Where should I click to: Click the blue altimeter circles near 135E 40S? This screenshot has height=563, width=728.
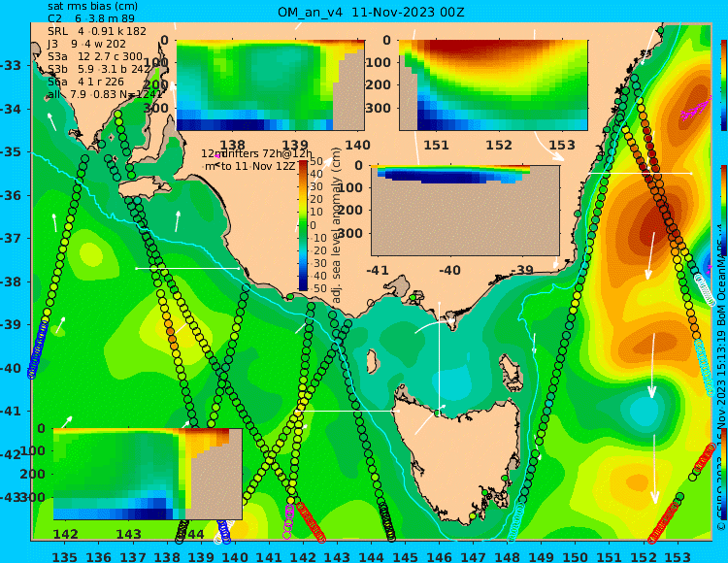[38, 349]
